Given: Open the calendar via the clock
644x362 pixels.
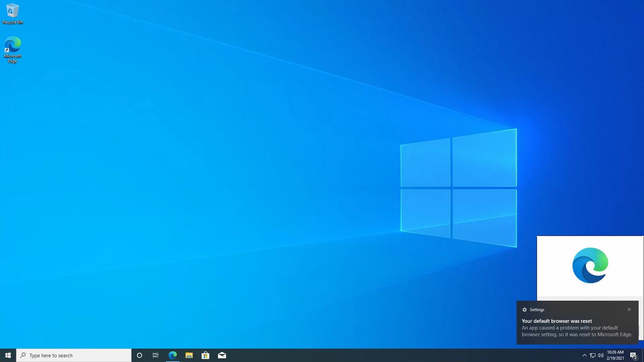Looking at the screenshot, I should [615, 355].
